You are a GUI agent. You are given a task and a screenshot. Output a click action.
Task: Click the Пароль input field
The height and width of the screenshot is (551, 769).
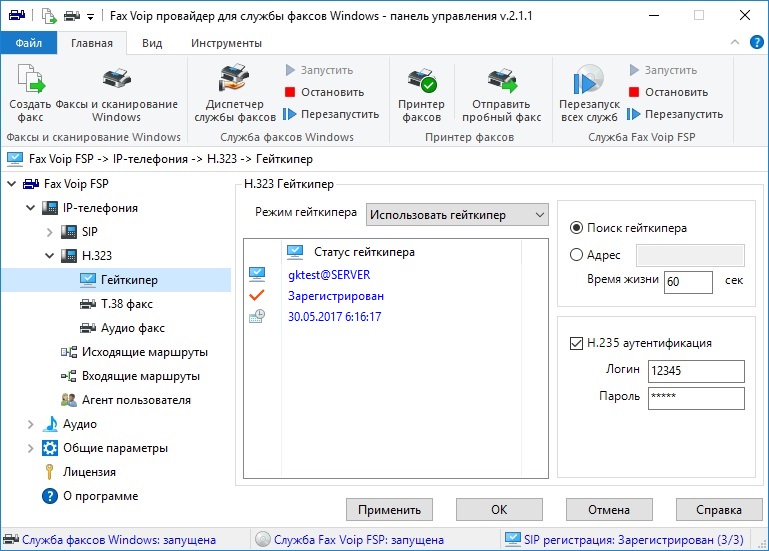(x=696, y=398)
